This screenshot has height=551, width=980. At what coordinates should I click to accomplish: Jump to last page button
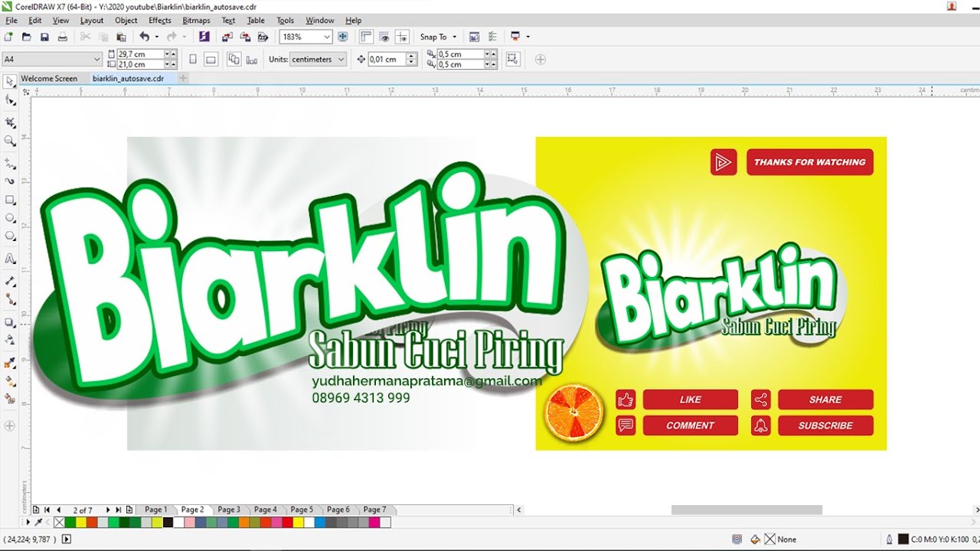(x=118, y=510)
